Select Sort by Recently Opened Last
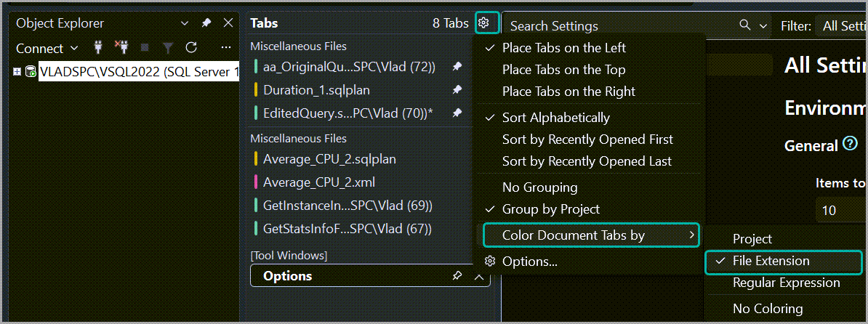This screenshot has width=868, height=324. [588, 161]
